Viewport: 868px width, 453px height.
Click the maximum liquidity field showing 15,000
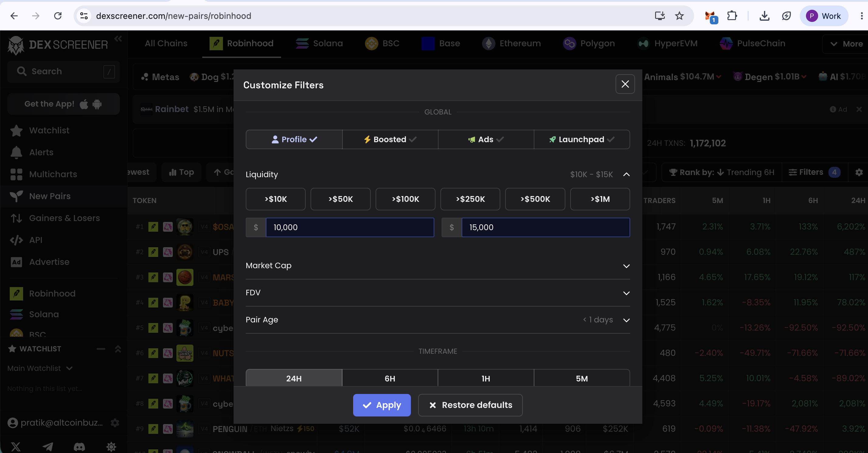click(546, 227)
